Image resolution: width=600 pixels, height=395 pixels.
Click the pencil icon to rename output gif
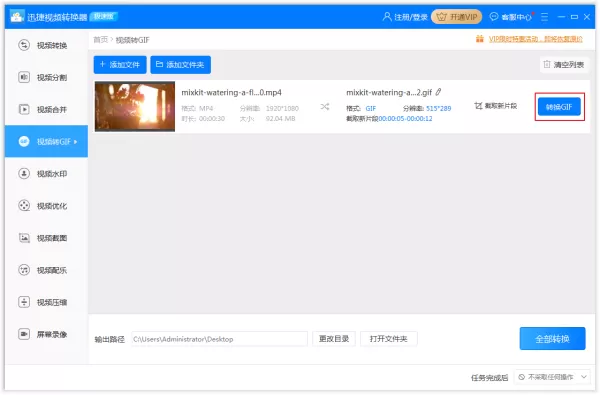point(438,92)
